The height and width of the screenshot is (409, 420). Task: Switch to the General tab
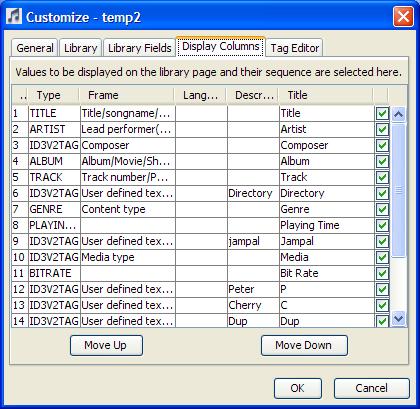pos(35,48)
